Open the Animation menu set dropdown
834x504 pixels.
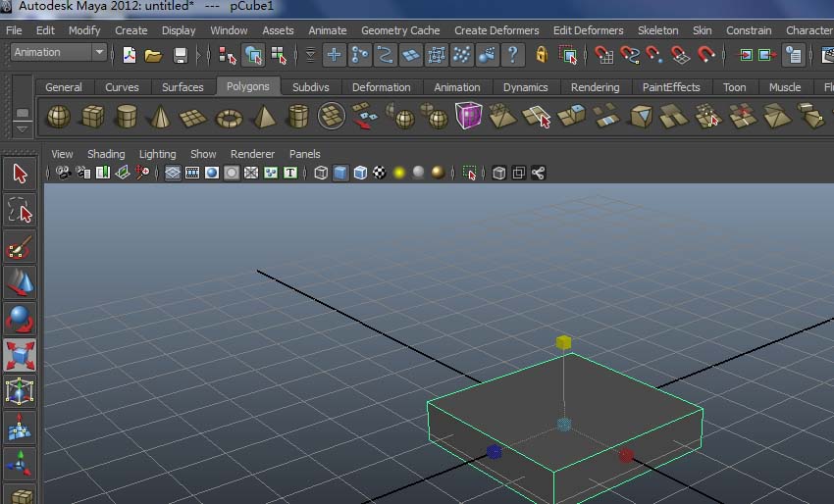click(x=59, y=52)
